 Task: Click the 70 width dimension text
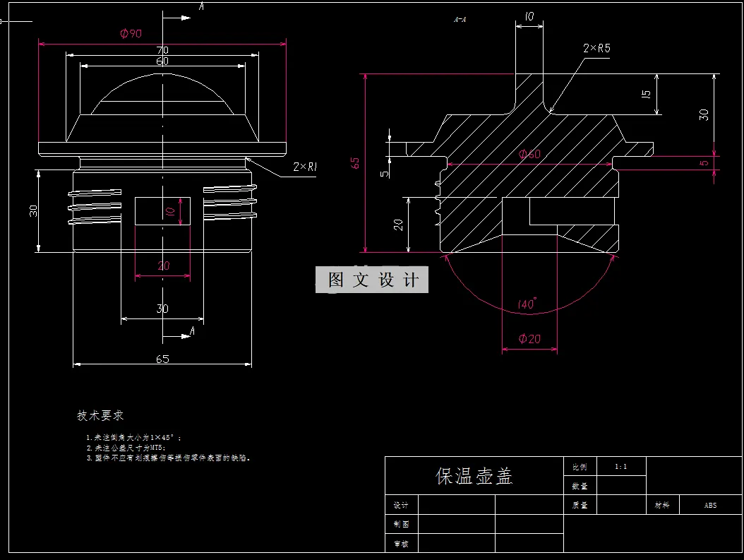click(x=162, y=50)
